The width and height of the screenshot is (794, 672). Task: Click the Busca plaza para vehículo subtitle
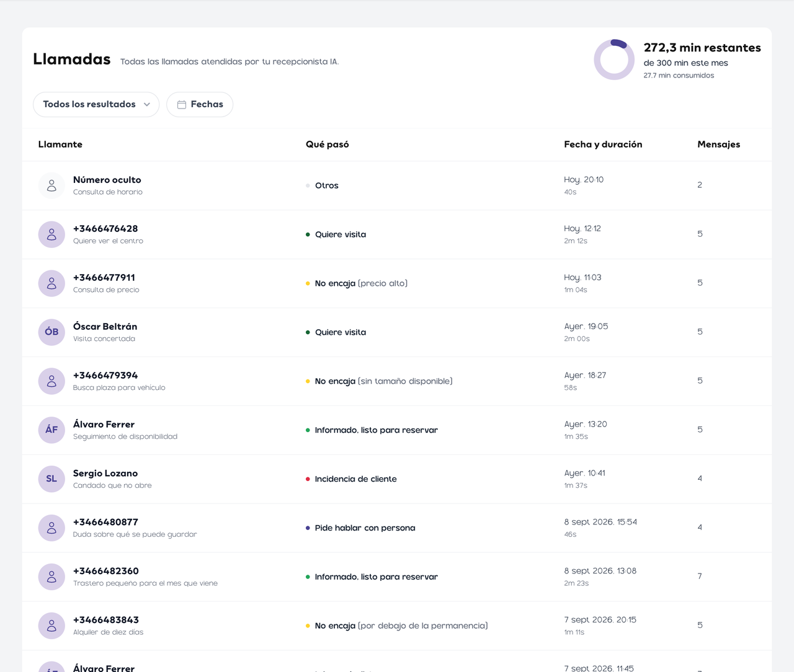[x=119, y=387]
